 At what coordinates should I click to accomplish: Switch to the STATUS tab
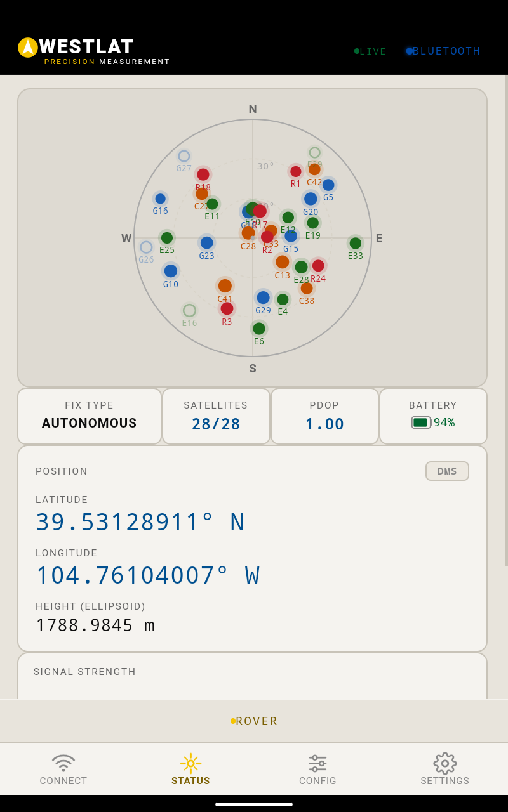190,769
